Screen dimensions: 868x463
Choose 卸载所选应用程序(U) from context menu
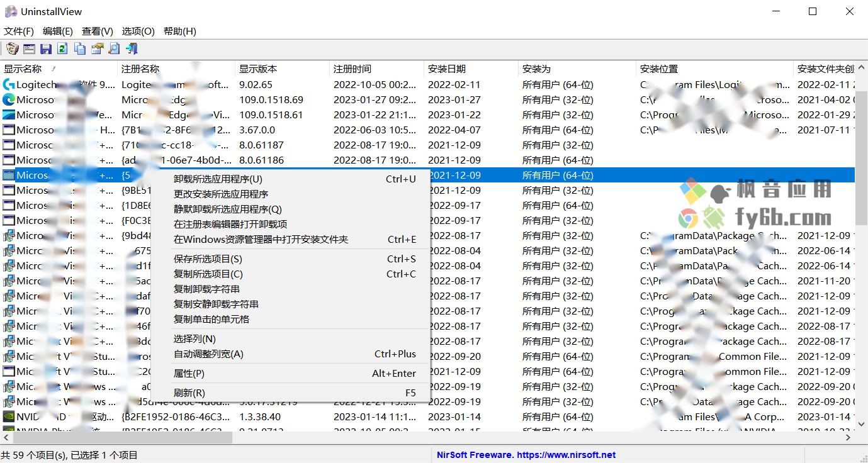tap(290, 179)
